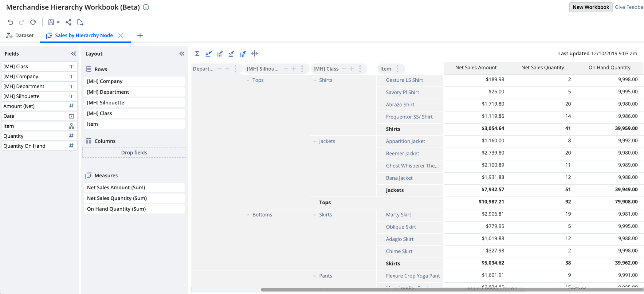Image resolution: width=644 pixels, height=294 pixels.
Task: Open the workbook info icon
Action: click(146, 7)
